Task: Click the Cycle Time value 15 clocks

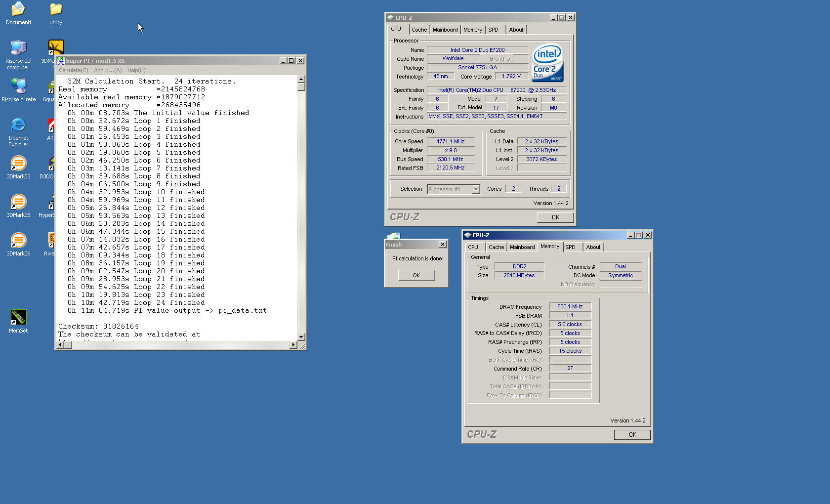Action: pos(570,351)
